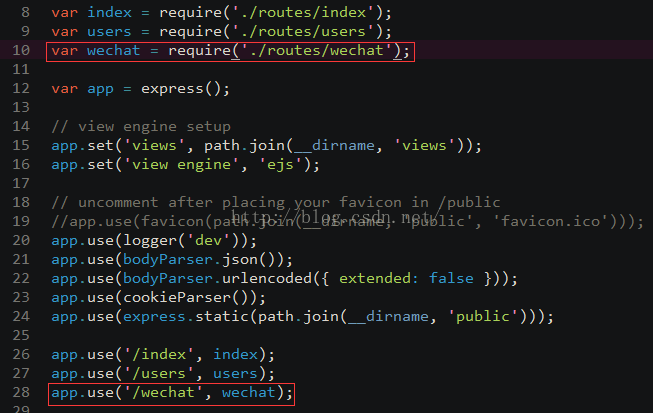Select line number 24 in gutter
653x413 pixels.
click(21, 316)
